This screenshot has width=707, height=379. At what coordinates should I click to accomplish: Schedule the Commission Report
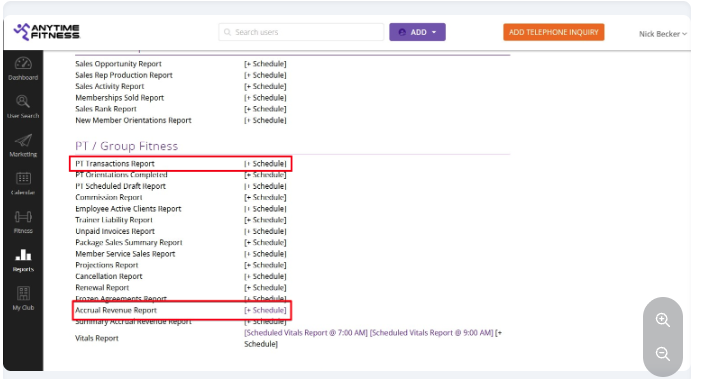[265, 197]
